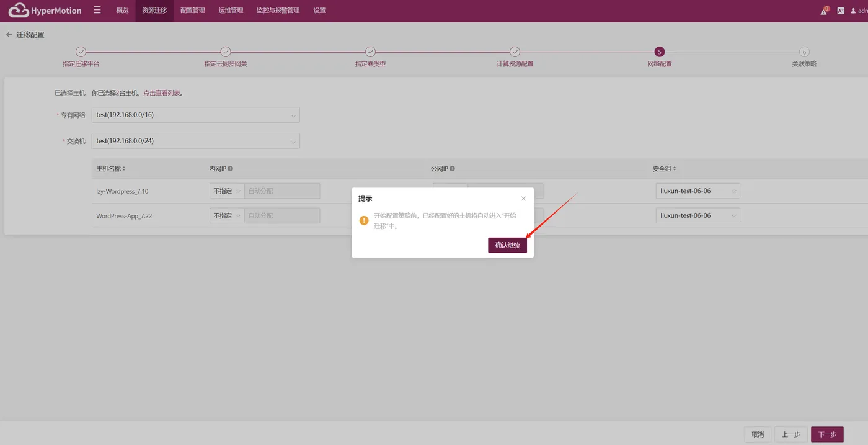Open the 资源迁移 menu
The height and width of the screenshot is (445, 868).
[x=154, y=11]
